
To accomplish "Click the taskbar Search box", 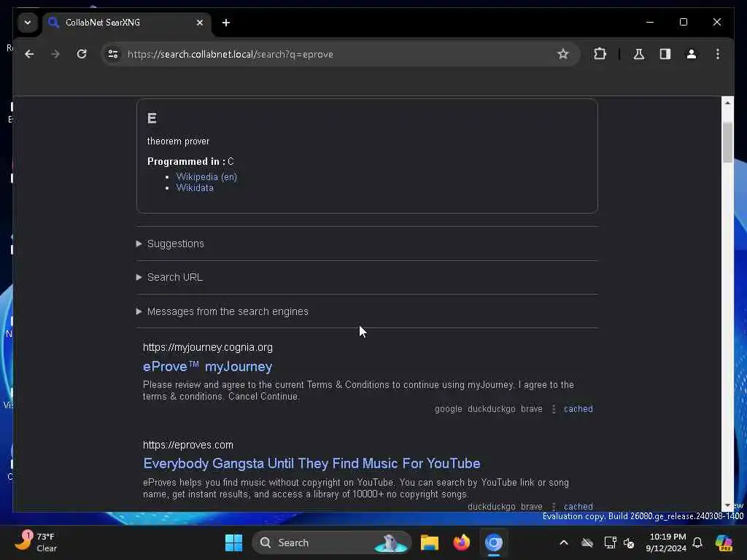I will pyautogui.click(x=332, y=542).
